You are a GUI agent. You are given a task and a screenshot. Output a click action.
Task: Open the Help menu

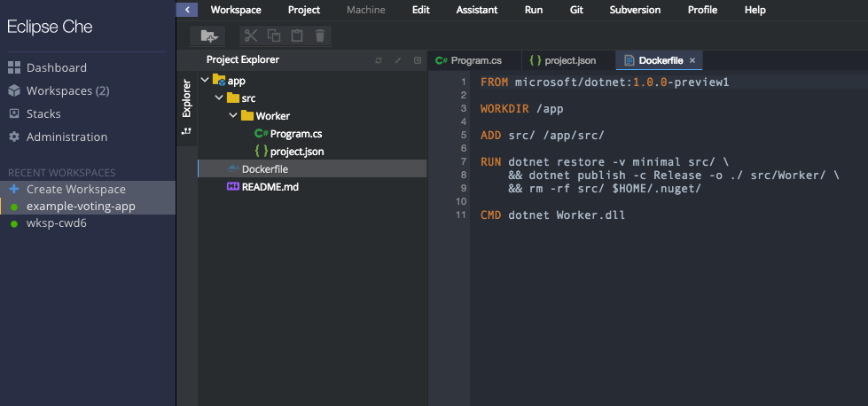click(755, 10)
